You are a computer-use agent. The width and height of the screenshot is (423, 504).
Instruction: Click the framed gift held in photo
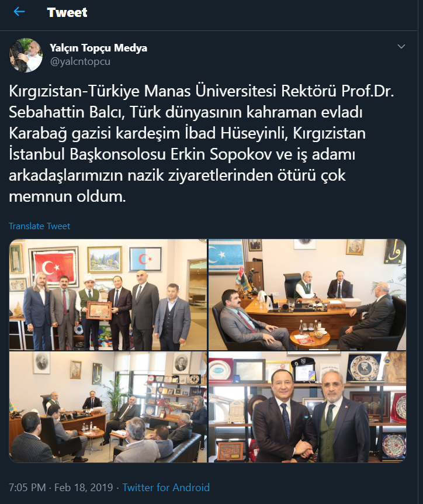point(99,310)
